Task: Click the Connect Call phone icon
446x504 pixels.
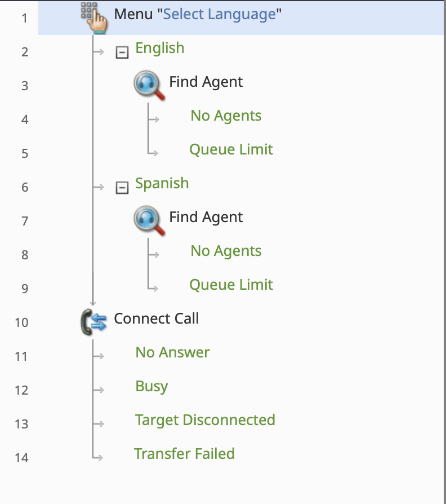Action: [93, 322]
